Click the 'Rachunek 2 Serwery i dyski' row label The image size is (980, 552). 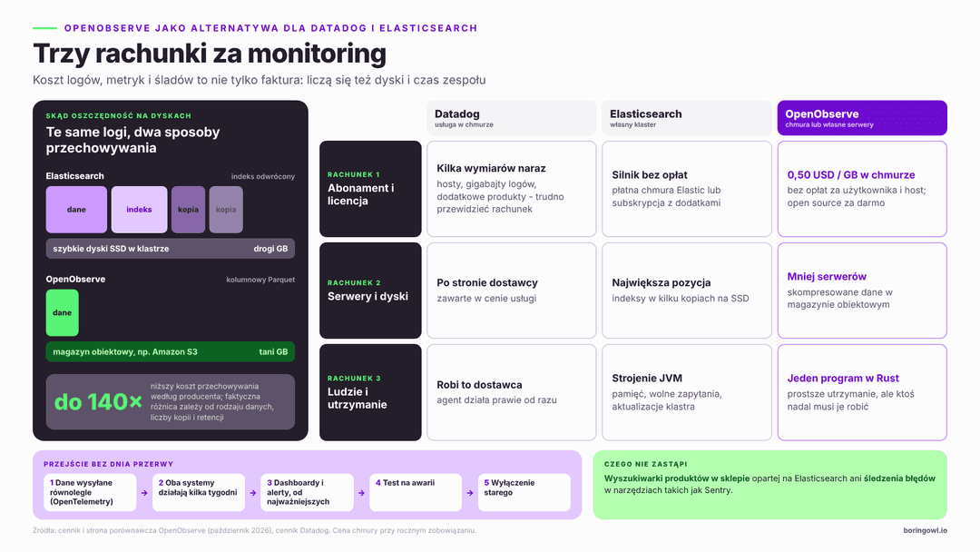pos(370,291)
